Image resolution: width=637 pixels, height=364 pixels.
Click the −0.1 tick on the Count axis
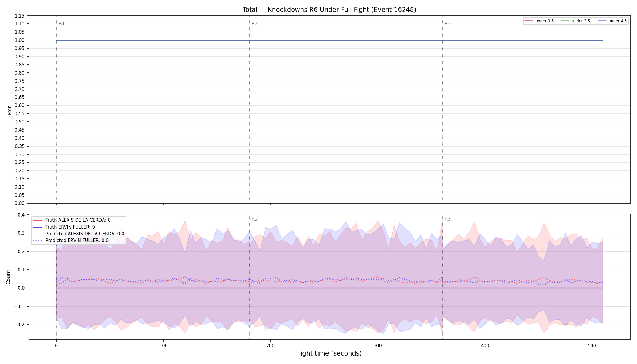19,306
